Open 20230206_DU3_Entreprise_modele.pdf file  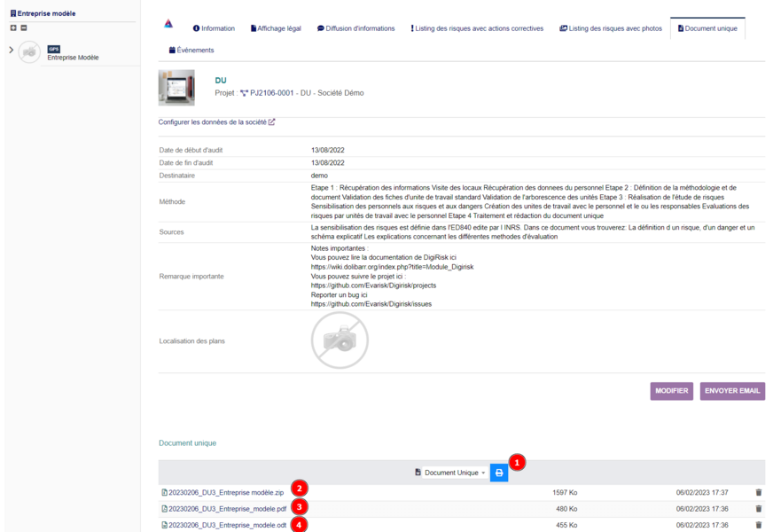point(227,509)
